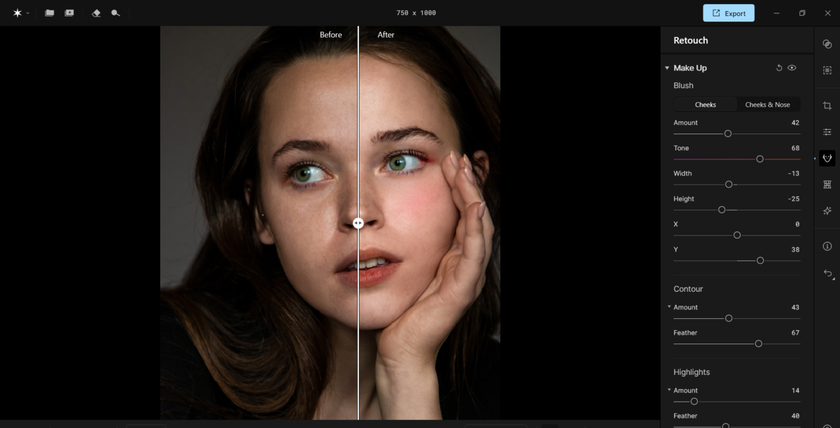Click the Blush subsection label
The width and height of the screenshot is (840, 428).
(683, 85)
